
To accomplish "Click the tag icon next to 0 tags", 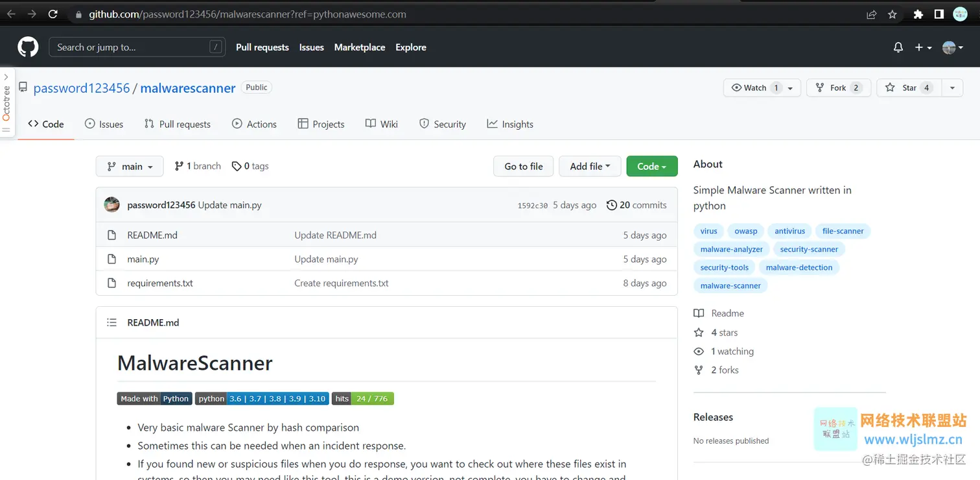I will [237, 166].
